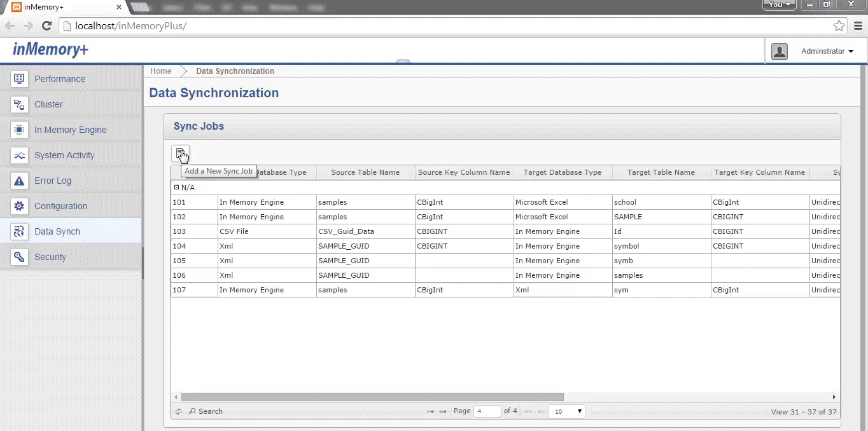Toggle the header collapse handle below the top bar

[403, 62]
